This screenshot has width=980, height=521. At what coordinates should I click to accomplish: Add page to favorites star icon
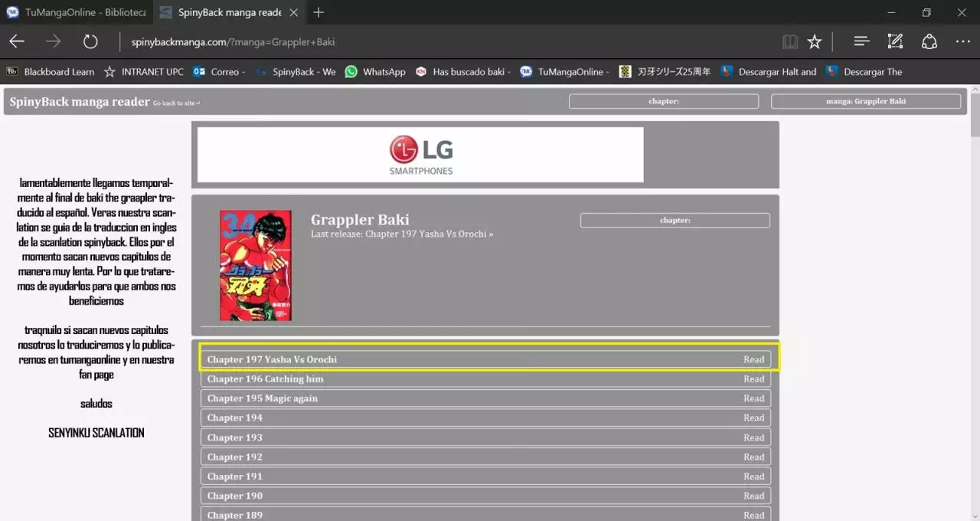[815, 41]
